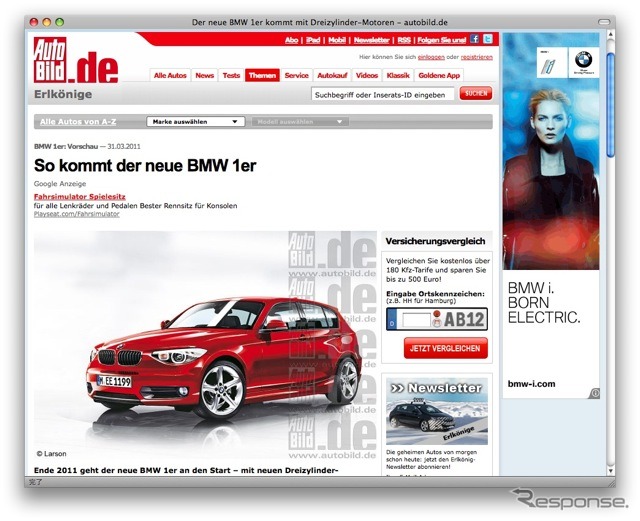The height and width of the screenshot is (521, 640).
Task: Click the BMW i Born Electric ad banner
Action: pos(551,216)
